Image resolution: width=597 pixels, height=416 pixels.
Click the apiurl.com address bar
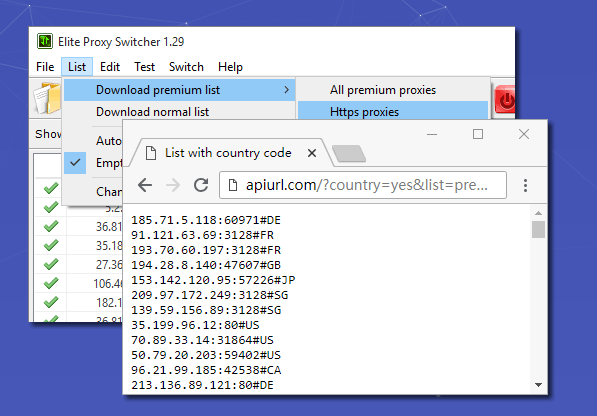pyautogui.click(x=363, y=185)
